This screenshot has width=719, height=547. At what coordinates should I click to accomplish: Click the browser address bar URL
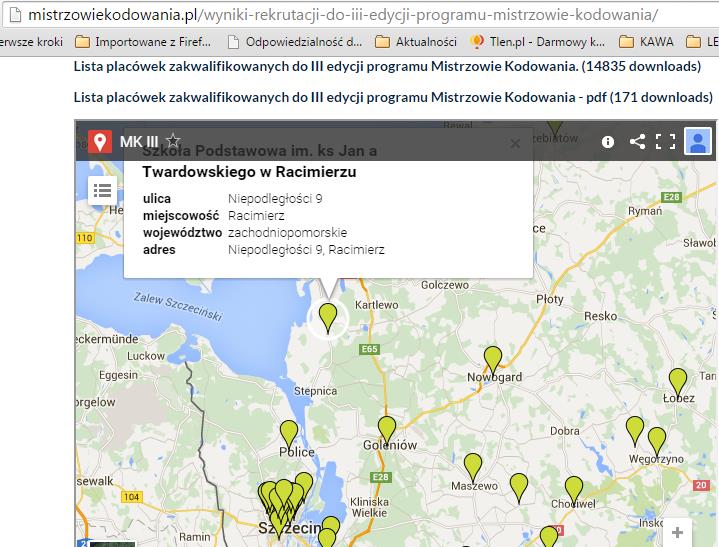click(x=343, y=15)
